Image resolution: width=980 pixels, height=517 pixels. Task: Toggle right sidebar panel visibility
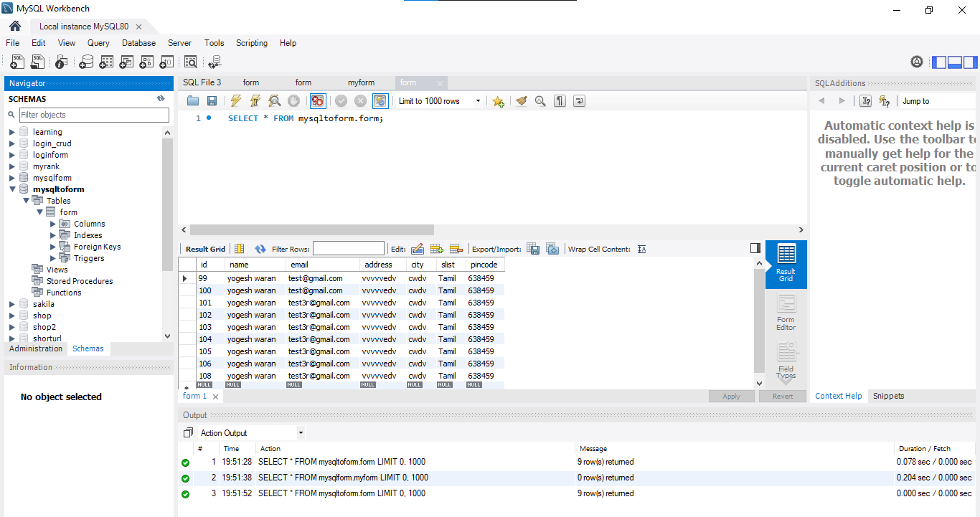970,62
